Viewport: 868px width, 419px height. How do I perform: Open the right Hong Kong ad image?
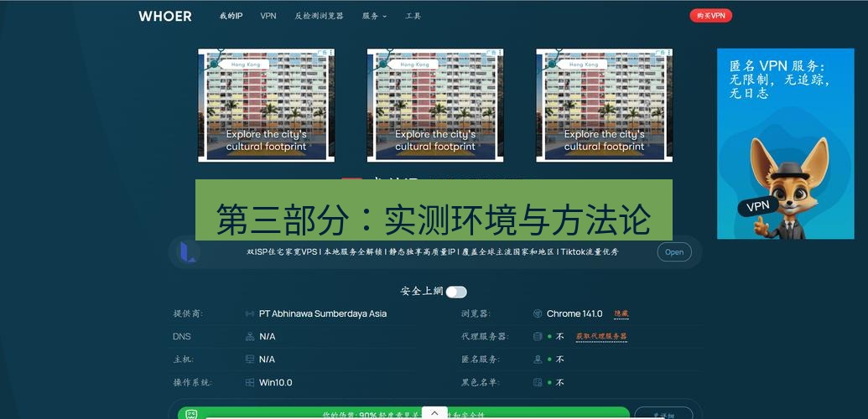(x=605, y=105)
